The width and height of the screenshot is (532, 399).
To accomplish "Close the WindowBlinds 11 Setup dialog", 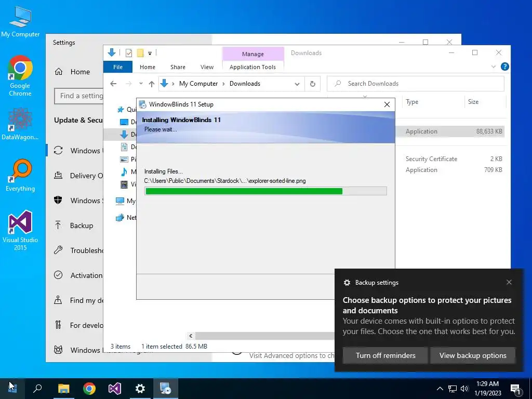I will click(x=387, y=104).
